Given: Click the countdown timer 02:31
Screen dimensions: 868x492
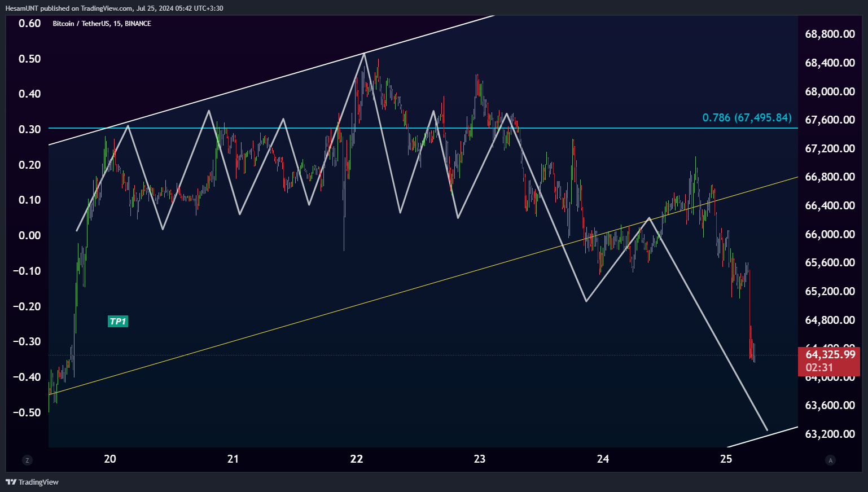Looking at the screenshot, I should [819, 368].
